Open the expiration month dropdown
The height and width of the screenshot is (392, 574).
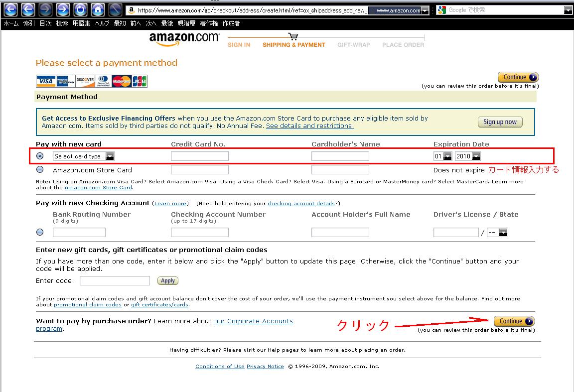tap(443, 156)
